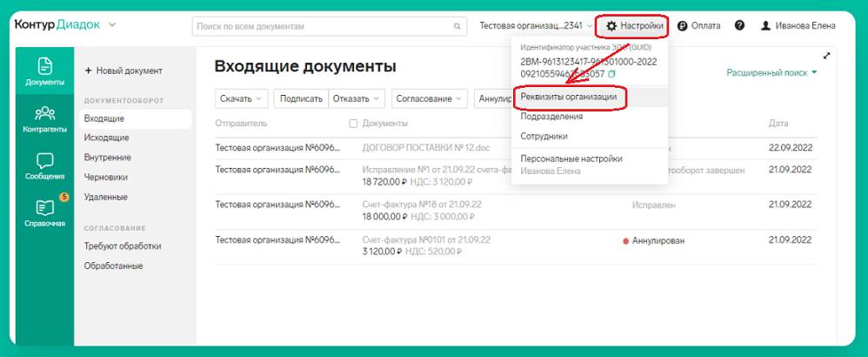Open Счет-фактура №18 от 21.09.22
868x357 pixels.
(x=422, y=205)
